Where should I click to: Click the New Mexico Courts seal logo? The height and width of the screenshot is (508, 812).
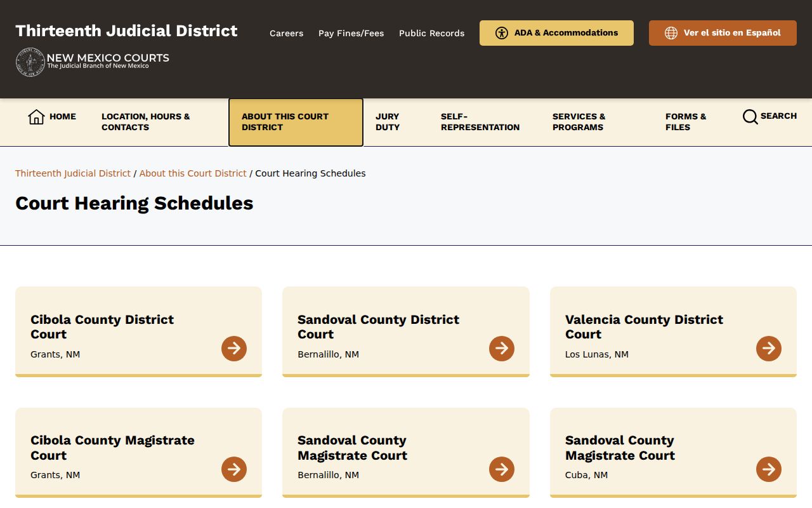click(30, 62)
